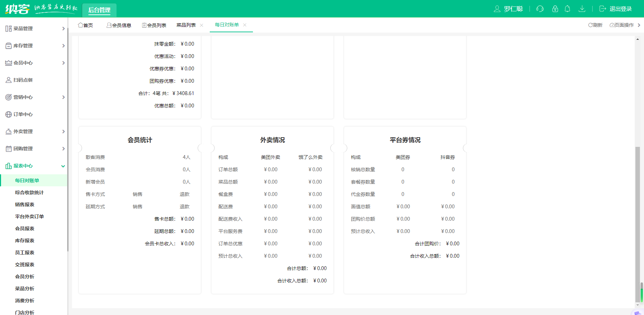Close the 菜品列表 tab
Viewport: 644px width, 315px height.
pos(202,25)
